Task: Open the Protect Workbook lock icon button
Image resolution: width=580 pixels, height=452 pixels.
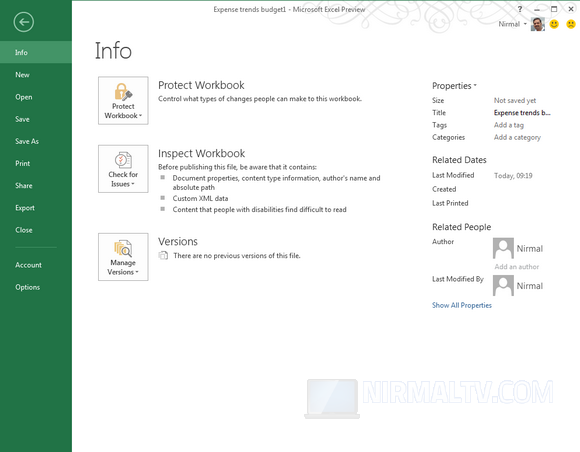Action: coord(123,101)
